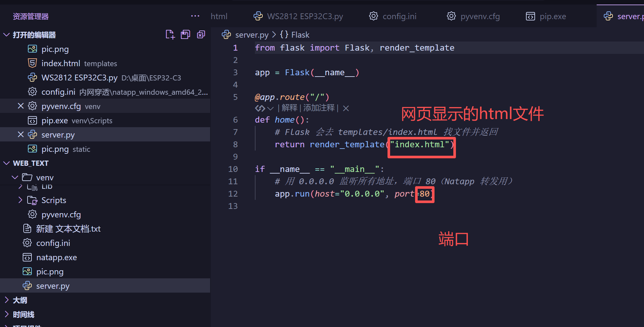Collapse the WEB_TEXT folder section

coord(6,163)
